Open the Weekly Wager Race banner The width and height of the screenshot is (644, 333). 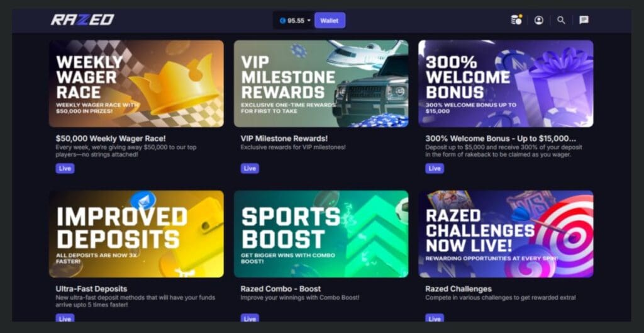click(136, 84)
